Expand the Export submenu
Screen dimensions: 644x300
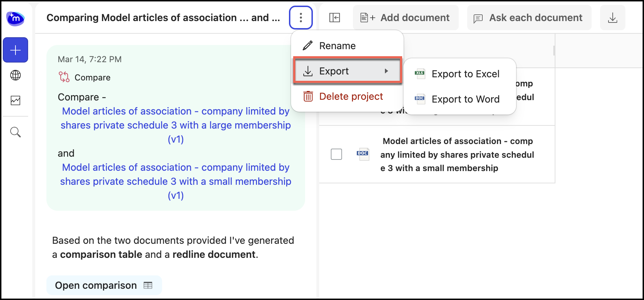[347, 71]
